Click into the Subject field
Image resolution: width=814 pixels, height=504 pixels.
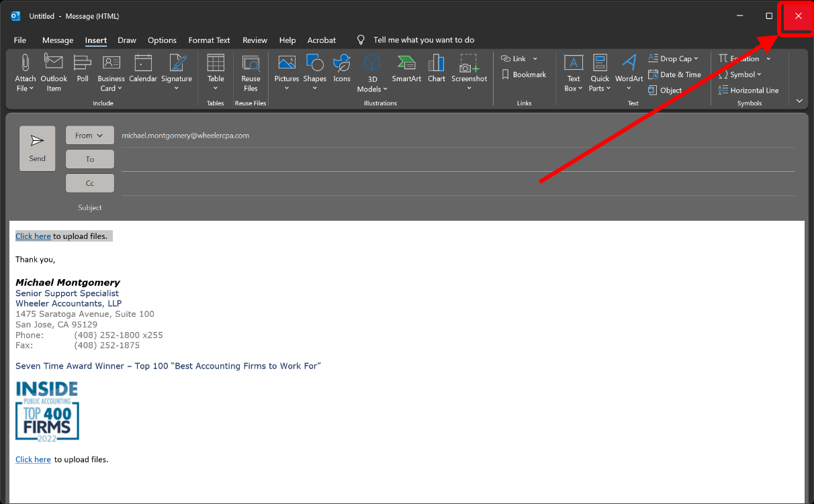458,207
